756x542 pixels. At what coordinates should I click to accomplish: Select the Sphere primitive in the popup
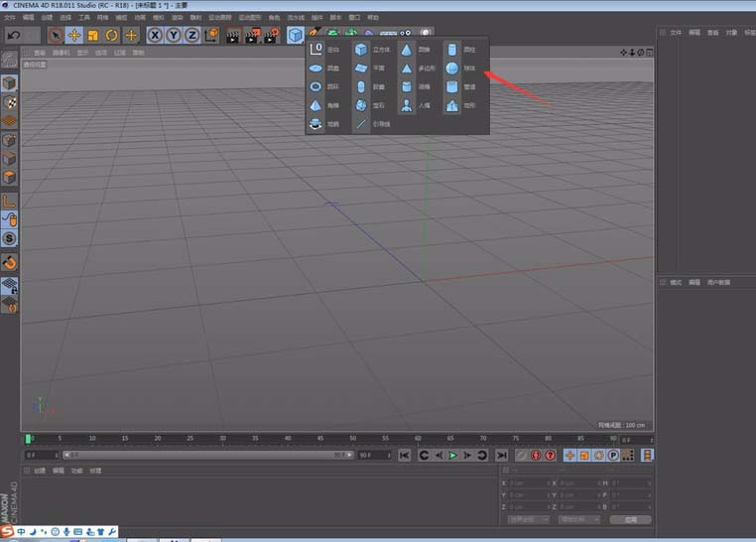pyautogui.click(x=451, y=68)
